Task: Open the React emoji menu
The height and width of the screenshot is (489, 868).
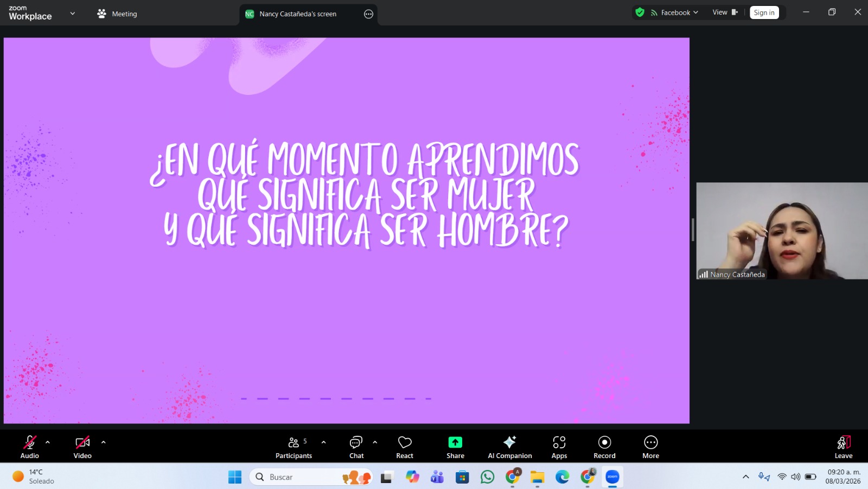Action: point(405,447)
